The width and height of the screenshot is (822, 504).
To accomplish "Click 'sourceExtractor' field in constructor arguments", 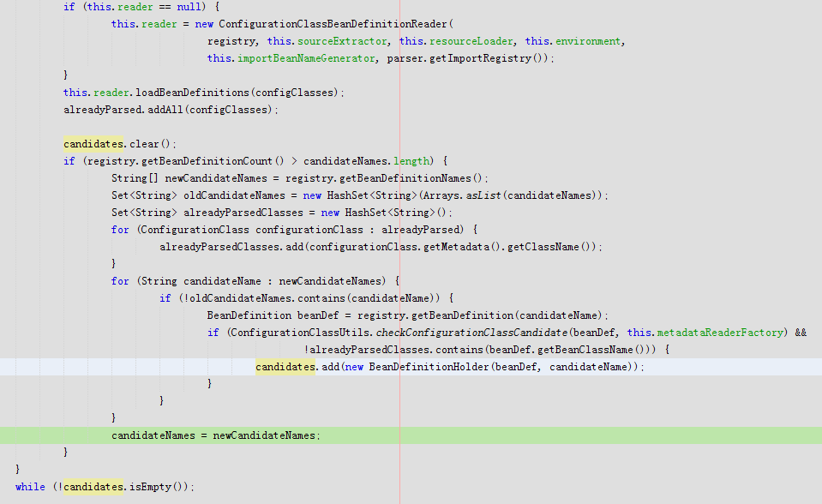I will 342,41.
